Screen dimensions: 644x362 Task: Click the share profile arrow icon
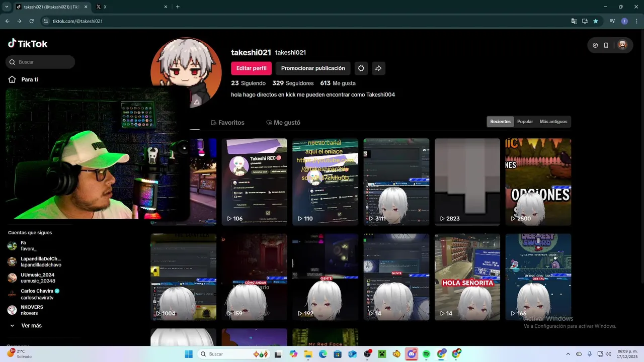(x=378, y=68)
